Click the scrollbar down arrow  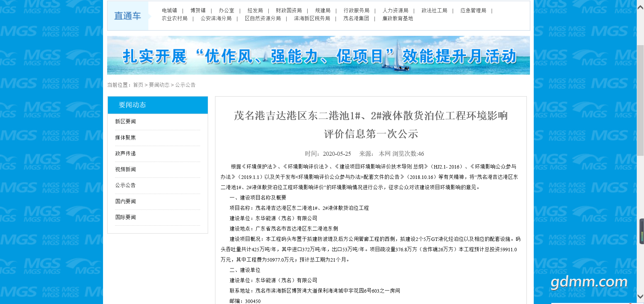640,296
